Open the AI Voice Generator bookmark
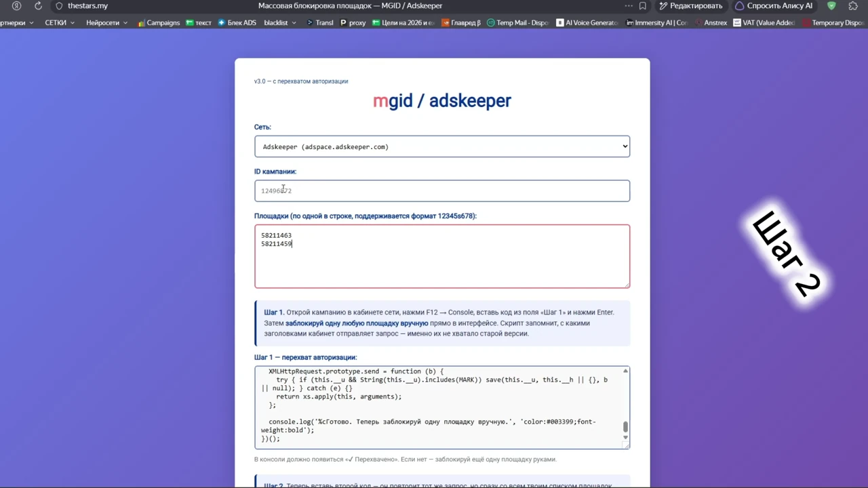Screen dimensions: 868x488 coord(587,23)
